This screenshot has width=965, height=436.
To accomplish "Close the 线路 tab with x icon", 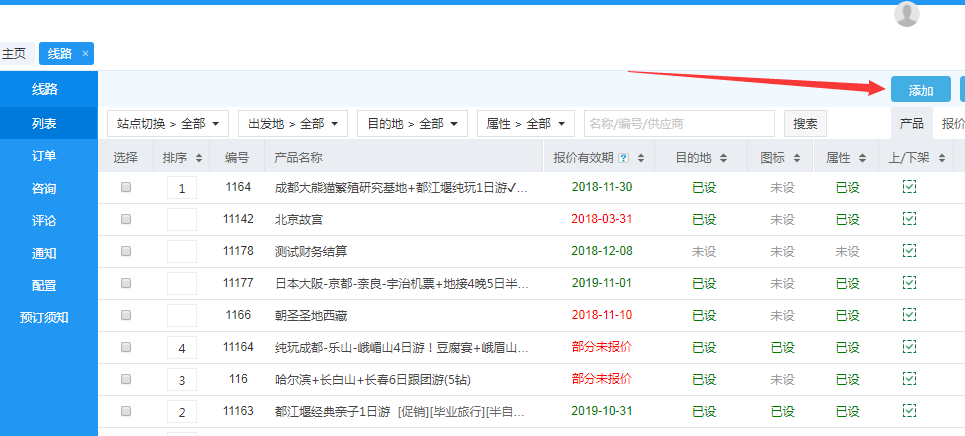I will pyautogui.click(x=86, y=54).
